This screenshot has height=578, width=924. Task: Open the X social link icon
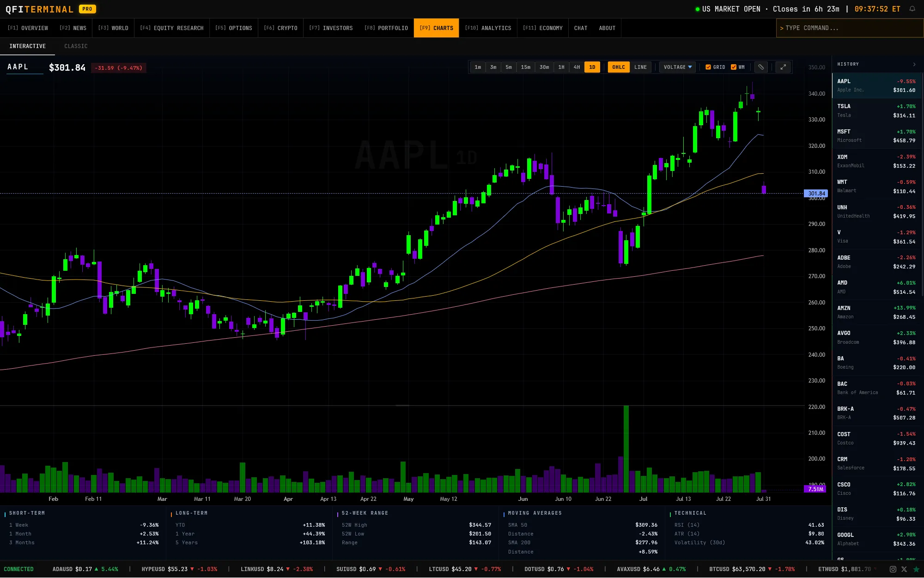[x=904, y=569]
